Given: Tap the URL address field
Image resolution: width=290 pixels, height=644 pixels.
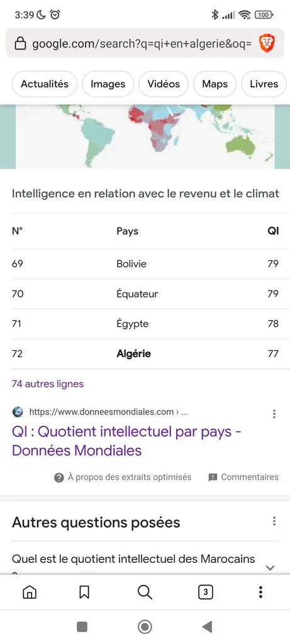Looking at the screenshot, I should click(142, 43).
